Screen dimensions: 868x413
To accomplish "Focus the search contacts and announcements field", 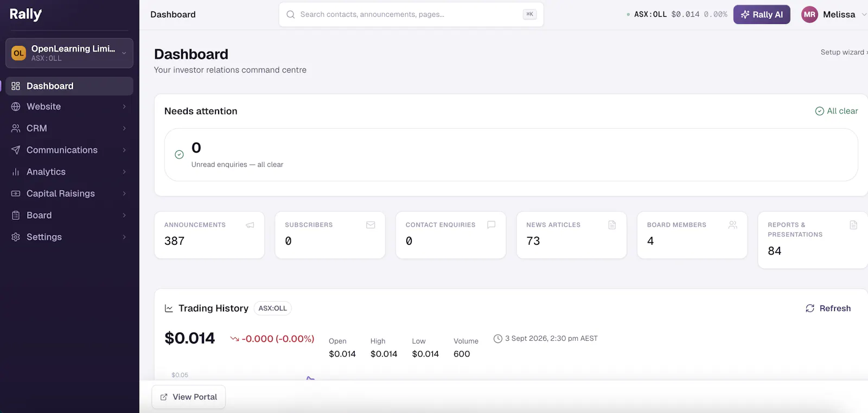I will pyautogui.click(x=411, y=15).
